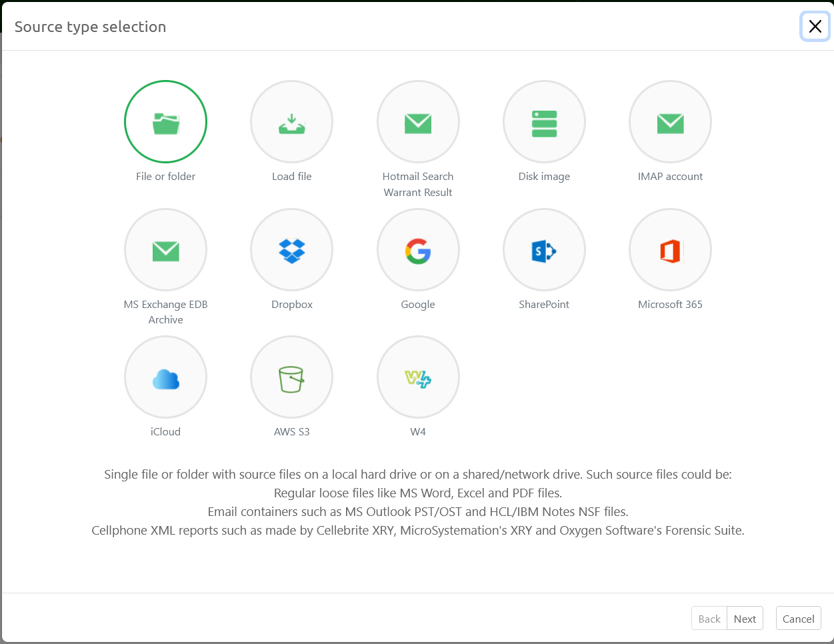Click the Source type selection title
834x644 pixels.
[x=90, y=27]
